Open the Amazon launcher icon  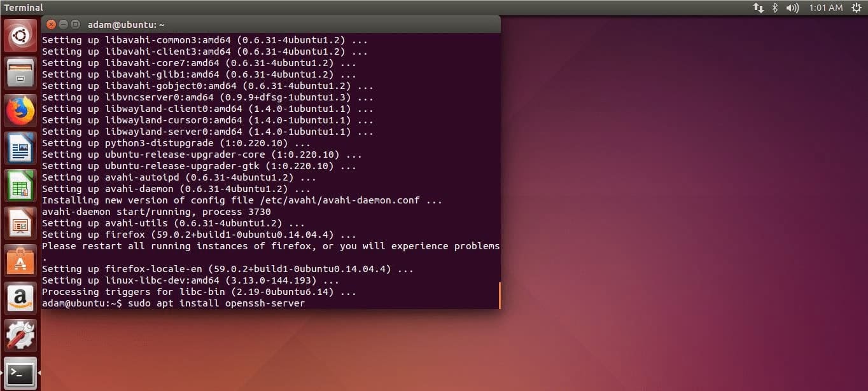pos(21,298)
